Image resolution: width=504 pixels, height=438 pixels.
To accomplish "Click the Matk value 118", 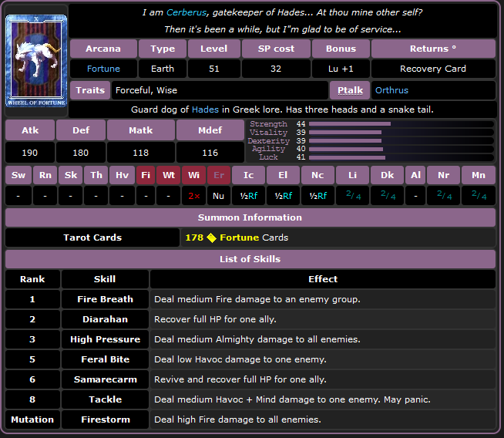I will tap(141, 153).
